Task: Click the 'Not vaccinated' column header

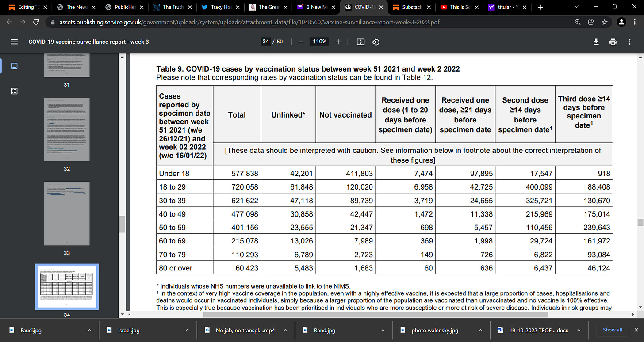Action: coord(345,115)
